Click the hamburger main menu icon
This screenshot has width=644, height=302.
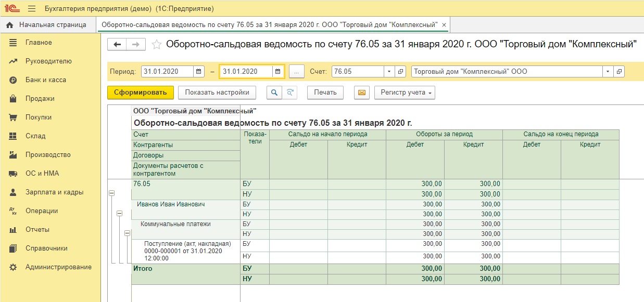tap(31, 9)
